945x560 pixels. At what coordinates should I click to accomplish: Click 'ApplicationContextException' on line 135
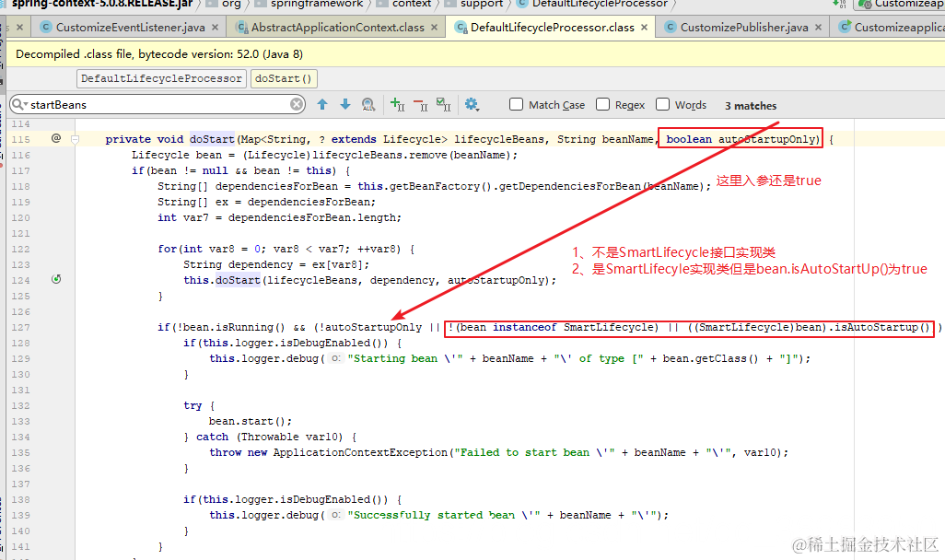coord(360,453)
